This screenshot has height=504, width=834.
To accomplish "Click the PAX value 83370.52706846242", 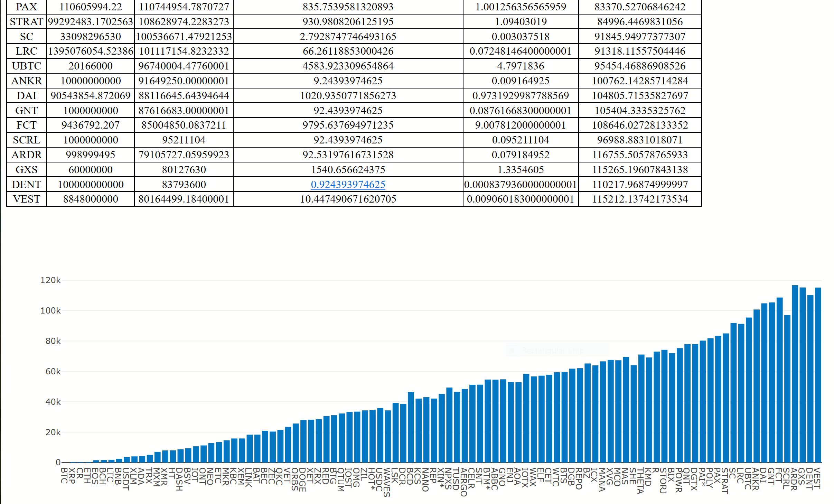I will (x=640, y=7).
